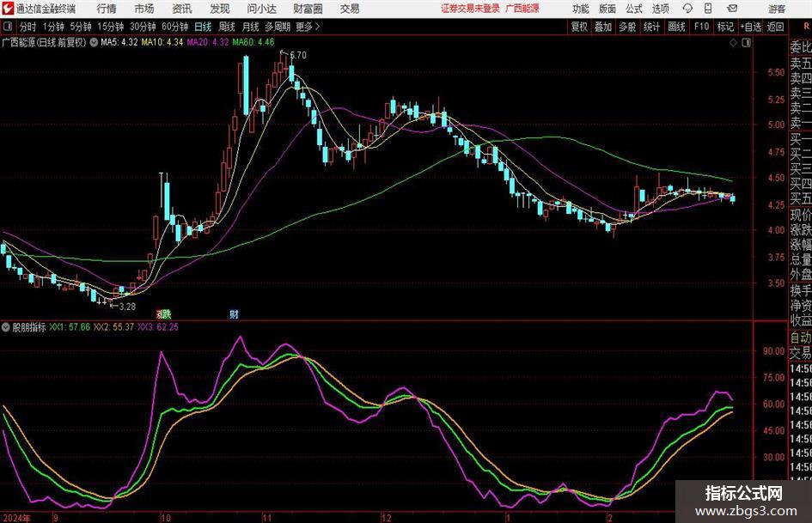Click the 多股 multi-stock button

[627, 27]
